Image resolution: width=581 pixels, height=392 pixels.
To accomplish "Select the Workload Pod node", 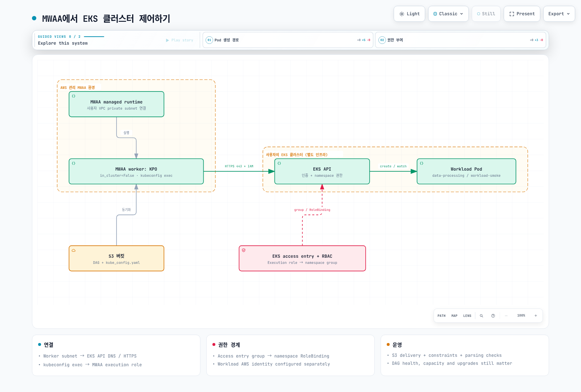I will pos(466,171).
